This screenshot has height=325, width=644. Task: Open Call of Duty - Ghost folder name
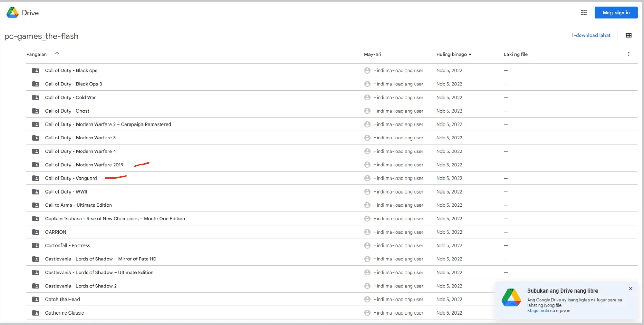[67, 111]
